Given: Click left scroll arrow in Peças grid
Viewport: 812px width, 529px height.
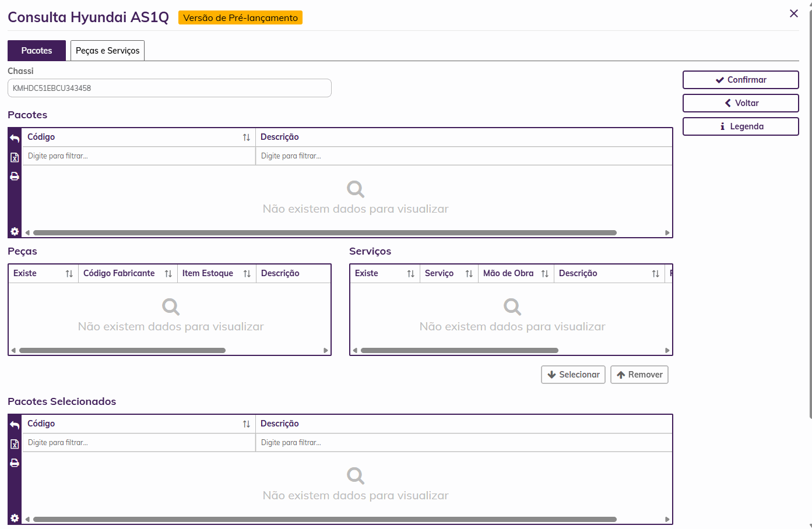Looking at the screenshot, I should [13, 351].
